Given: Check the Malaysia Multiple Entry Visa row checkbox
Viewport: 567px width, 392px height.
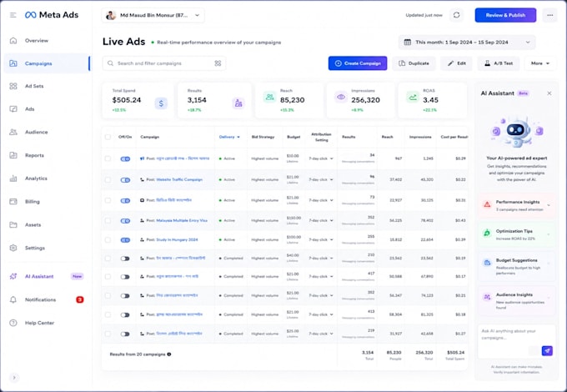Looking at the screenshot, I should (x=108, y=220).
